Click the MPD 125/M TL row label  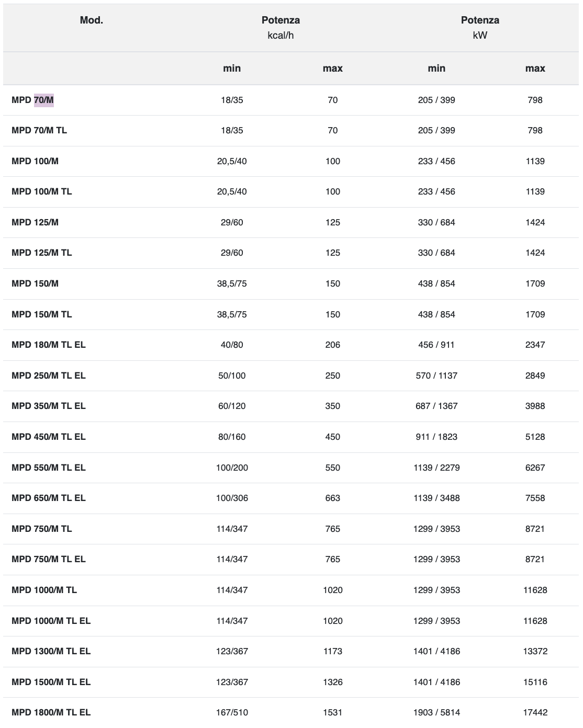[42, 253]
